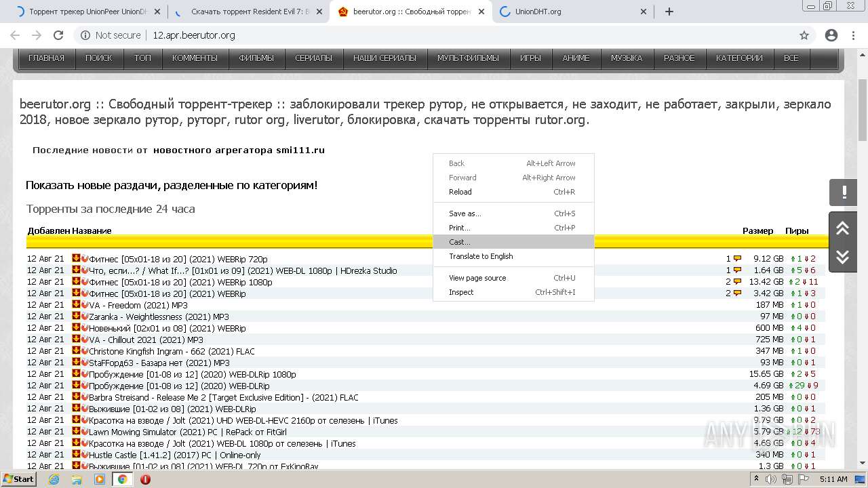Open the ГЛАВНАЯ navigation item

point(47,58)
